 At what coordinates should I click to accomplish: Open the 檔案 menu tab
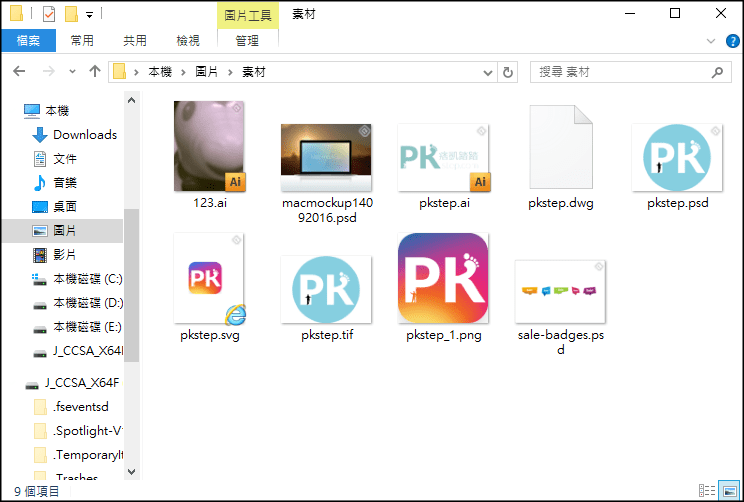point(28,41)
